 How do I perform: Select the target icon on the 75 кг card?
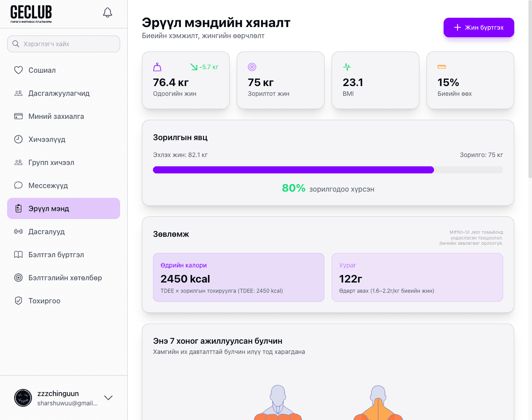click(252, 67)
